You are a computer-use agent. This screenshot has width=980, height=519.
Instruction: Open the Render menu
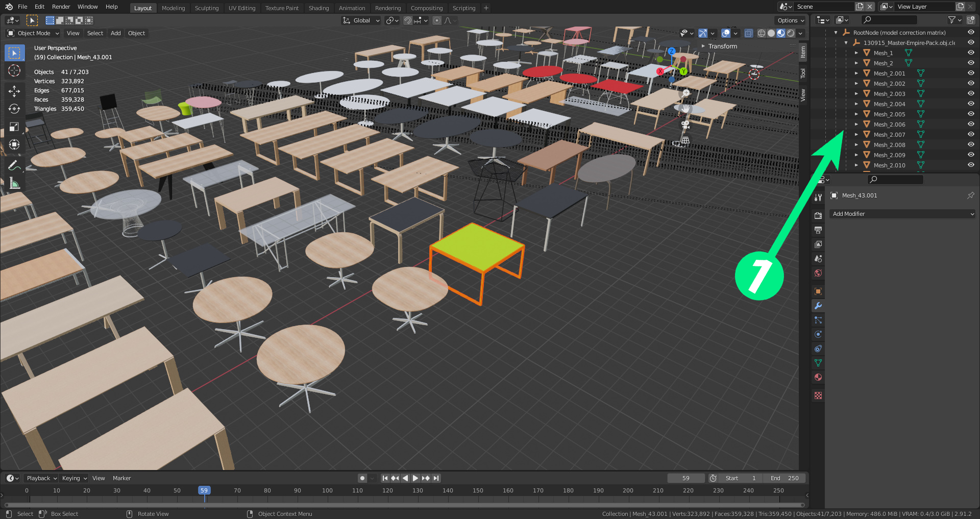[x=61, y=7]
